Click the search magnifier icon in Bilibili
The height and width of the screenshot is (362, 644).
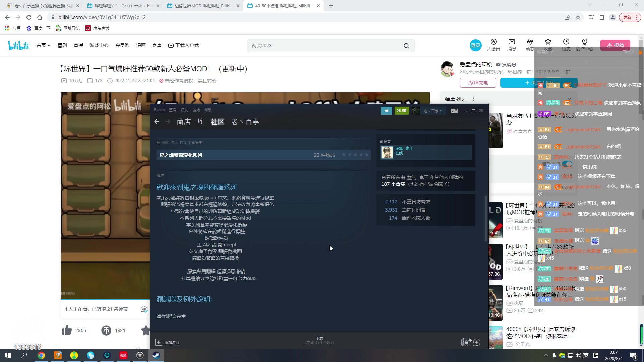406,46
